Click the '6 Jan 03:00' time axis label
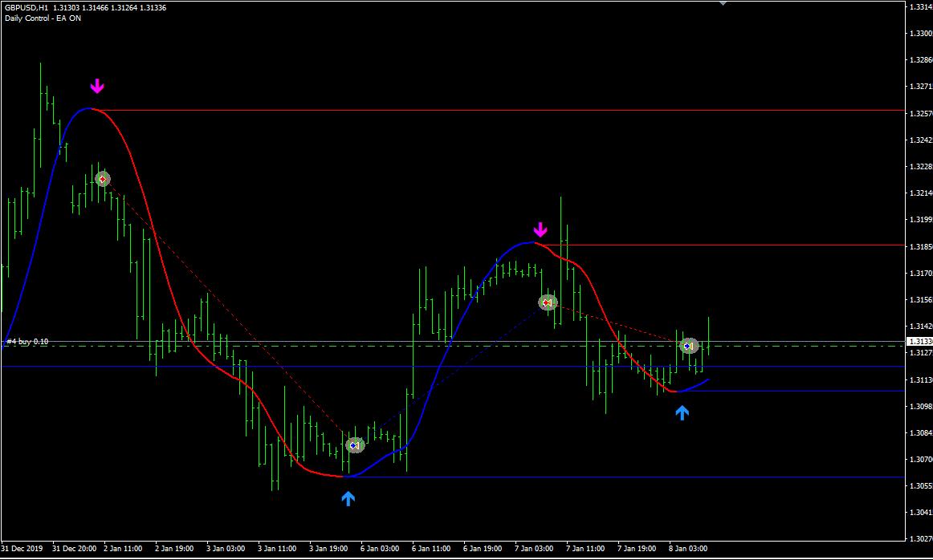Image resolution: width=933 pixels, height=560 pixels. 380,549
